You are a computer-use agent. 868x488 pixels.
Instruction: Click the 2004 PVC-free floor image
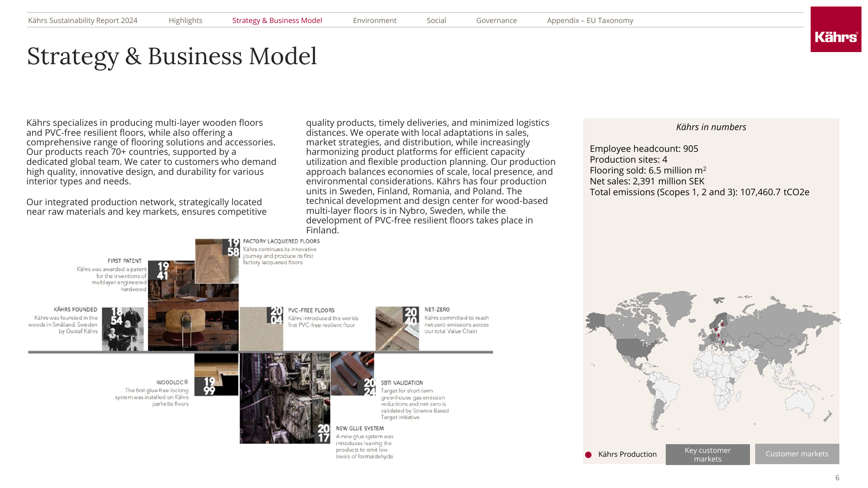(261, 329)
